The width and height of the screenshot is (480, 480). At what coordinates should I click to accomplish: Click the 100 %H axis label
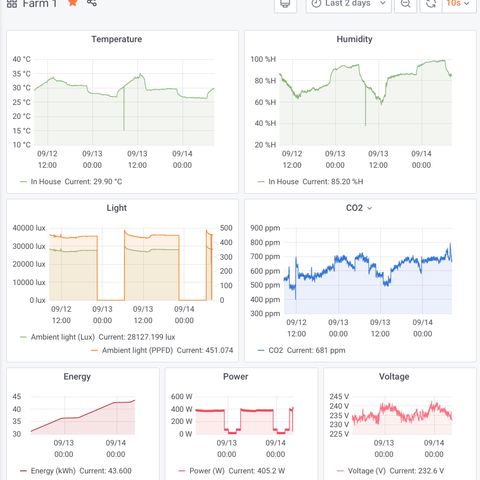click(x=263, y=59)
